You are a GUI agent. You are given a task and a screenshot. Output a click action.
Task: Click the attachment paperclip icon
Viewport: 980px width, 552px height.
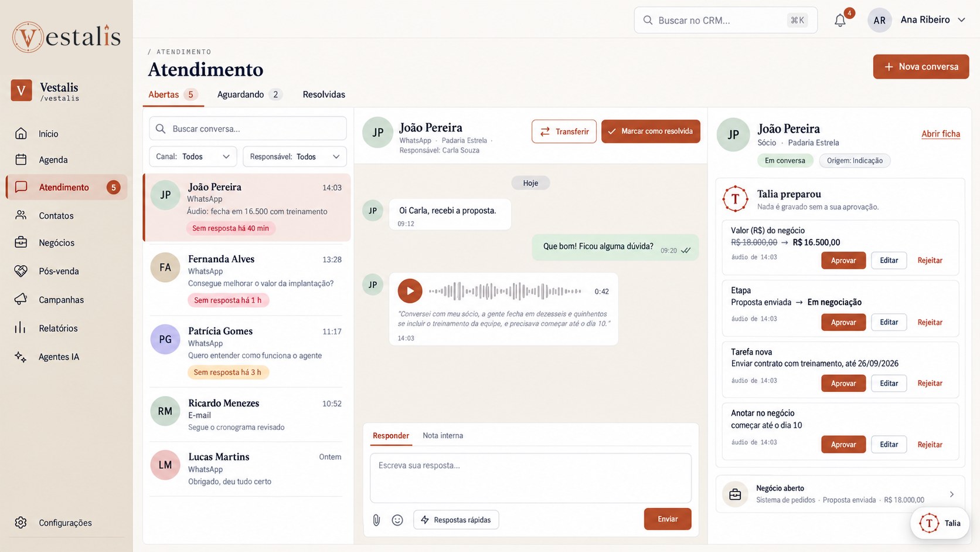(376, 520)
